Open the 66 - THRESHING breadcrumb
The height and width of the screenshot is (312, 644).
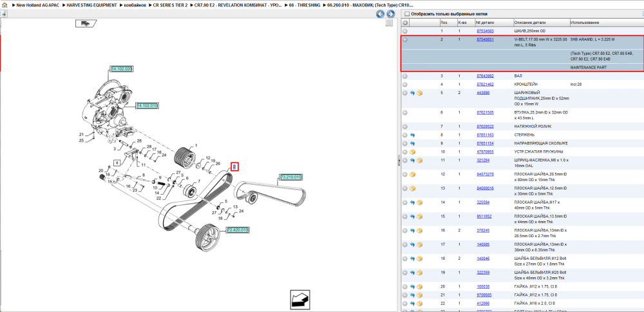[305, 5]
